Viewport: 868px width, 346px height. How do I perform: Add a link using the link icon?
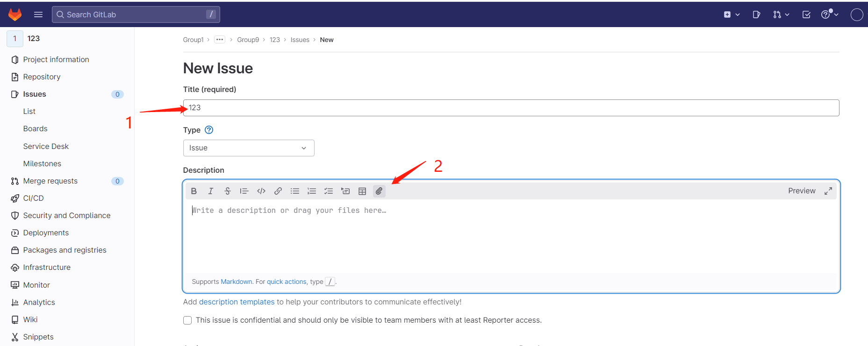point(278,191)
